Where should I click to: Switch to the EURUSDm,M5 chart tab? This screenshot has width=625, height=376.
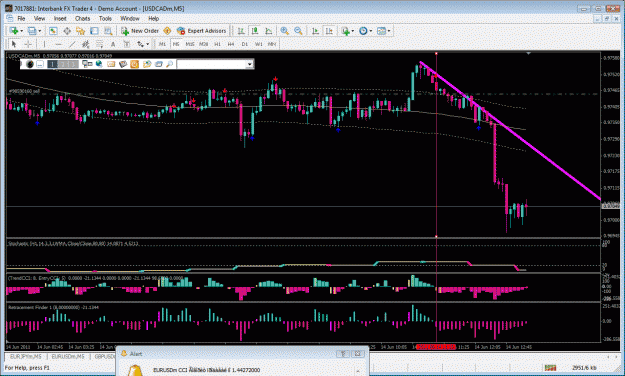[x=68, y=356]
